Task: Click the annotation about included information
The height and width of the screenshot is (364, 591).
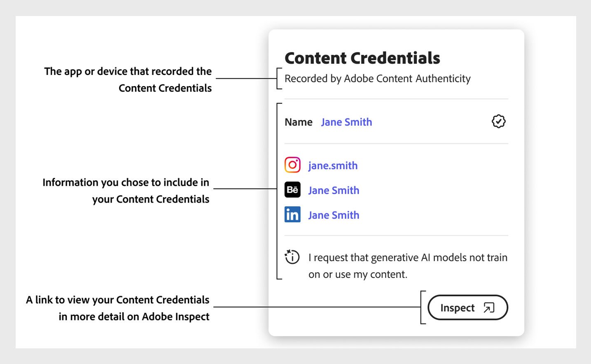Action: pyautogui.click(x=126, y=190)
